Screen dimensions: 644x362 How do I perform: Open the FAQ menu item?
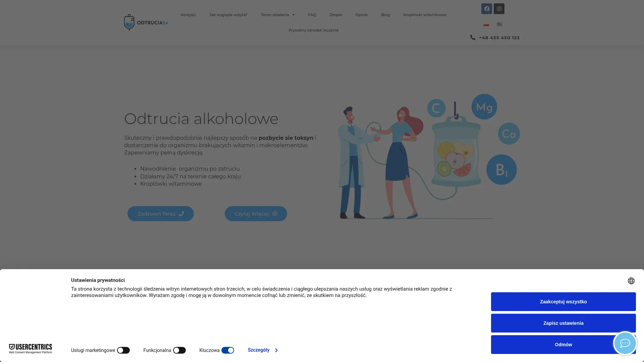pos(312,15)
